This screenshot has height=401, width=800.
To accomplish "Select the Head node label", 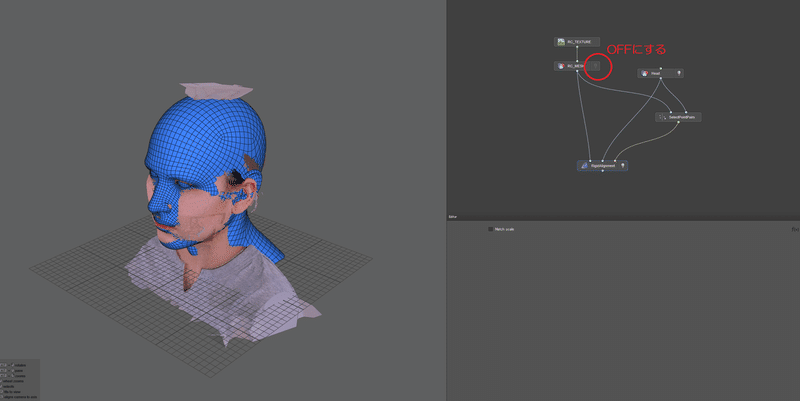I will pos(656,73).
